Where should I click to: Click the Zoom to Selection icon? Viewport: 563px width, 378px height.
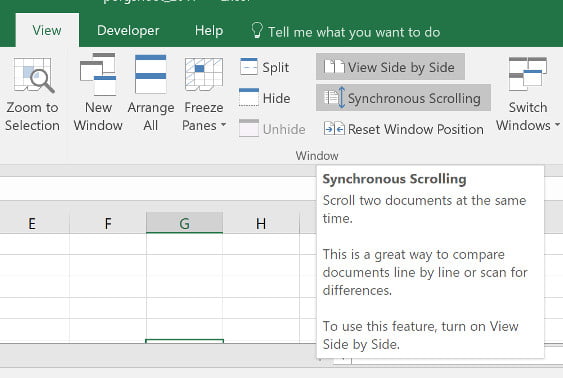(x=33, y=75)
